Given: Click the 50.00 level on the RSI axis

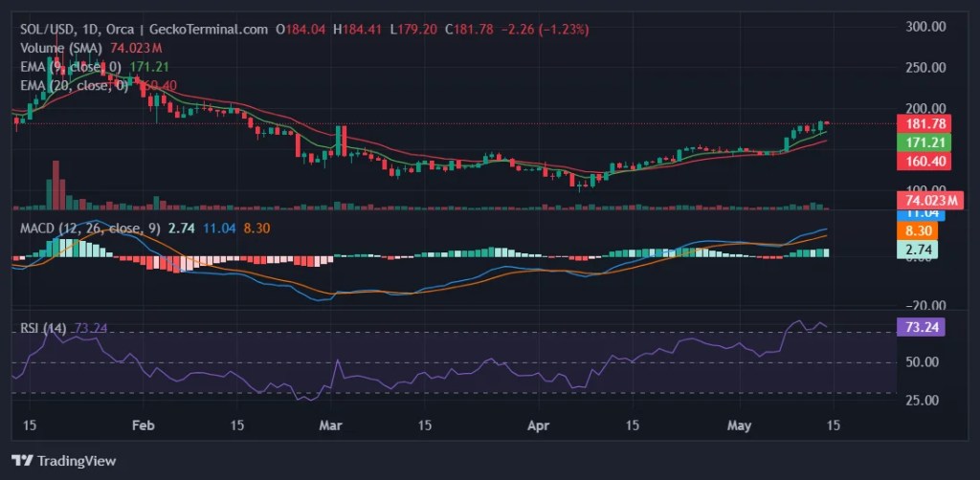Looking at the screenshot, I should pyautogui.click(x=921, y=362).
